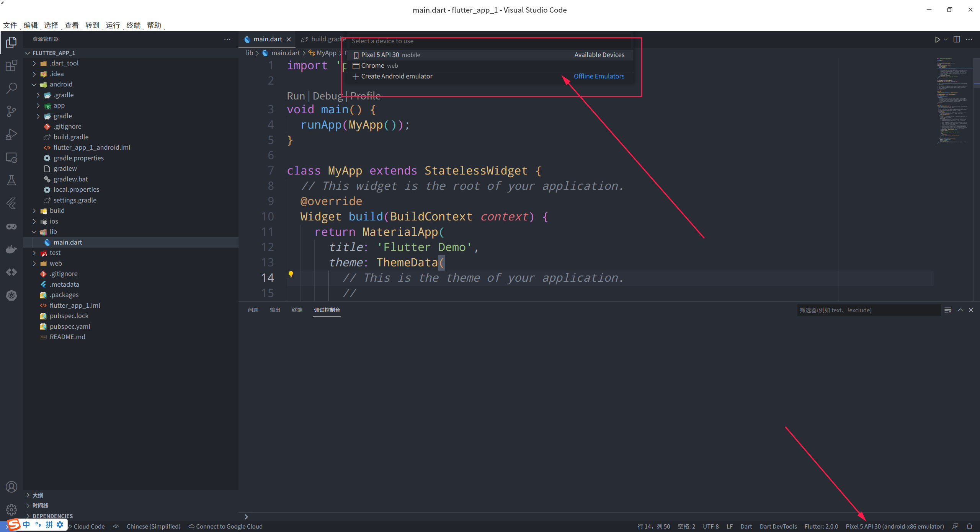980x532 pixels.
Task: Switch to the build.gradle editor tab
Action: (324, 39)
